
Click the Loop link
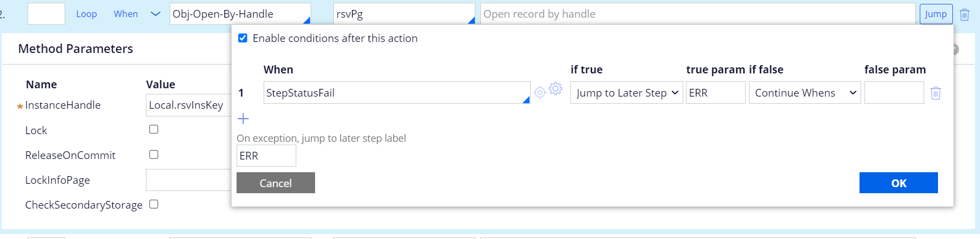[x=86, y=14]
